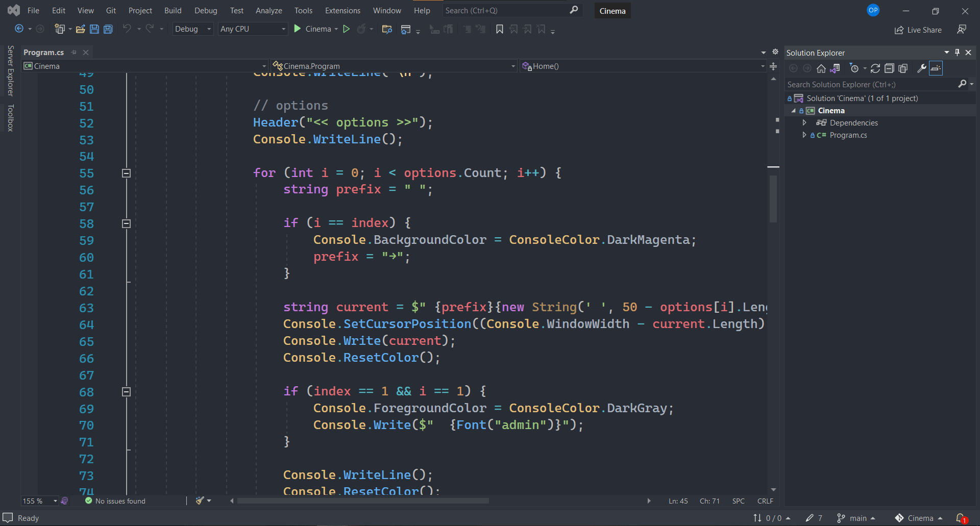Open the 155 % zoom dropdown
980x526 pixels.
pos(40,501)
